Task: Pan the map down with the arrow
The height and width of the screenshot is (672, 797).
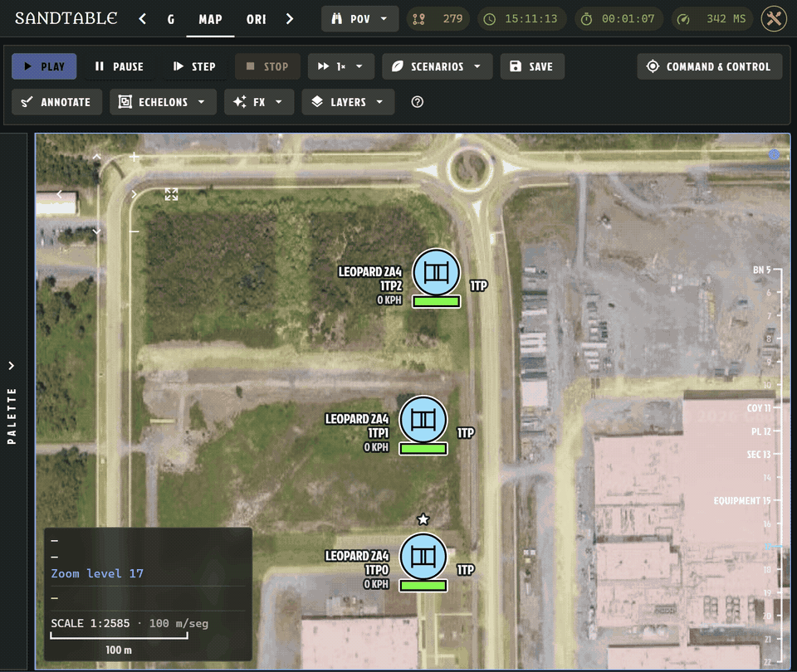Action: (96, 231)
